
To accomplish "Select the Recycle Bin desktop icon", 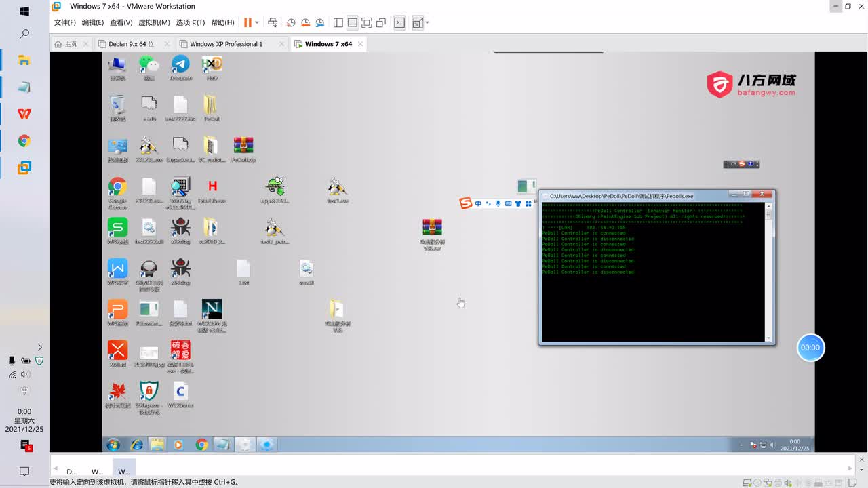I will pyautogui.click(x=117, y=109).
